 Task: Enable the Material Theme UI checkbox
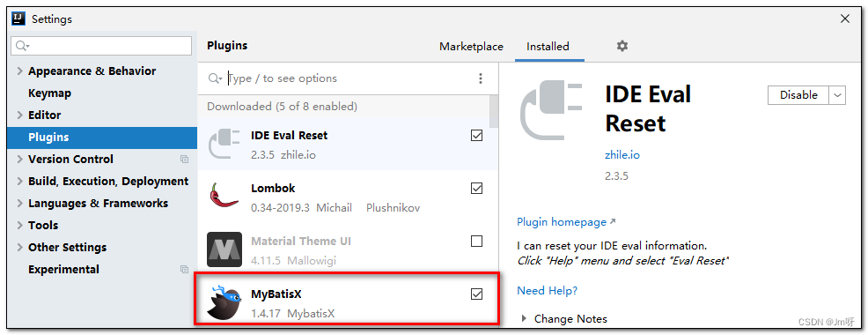coord(476,242)
